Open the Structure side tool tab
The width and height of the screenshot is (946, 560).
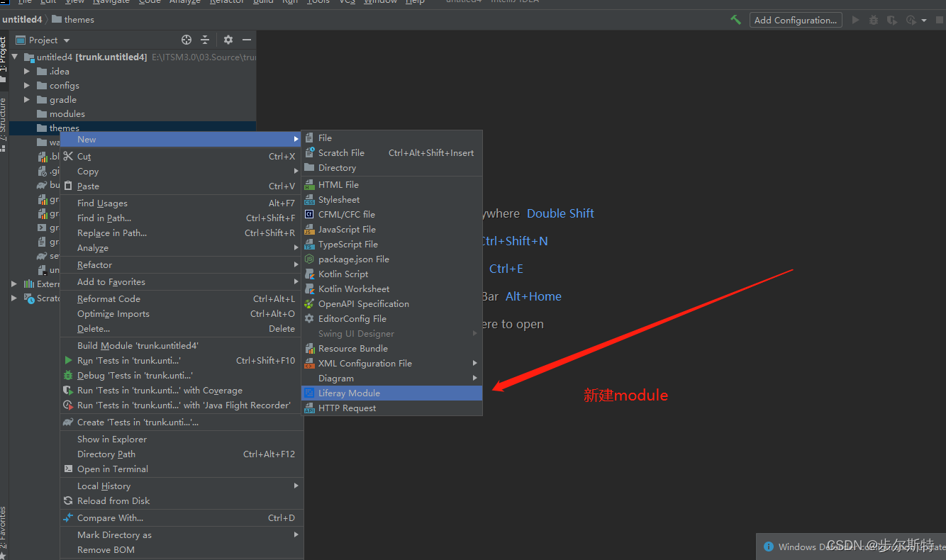point(4,125)
